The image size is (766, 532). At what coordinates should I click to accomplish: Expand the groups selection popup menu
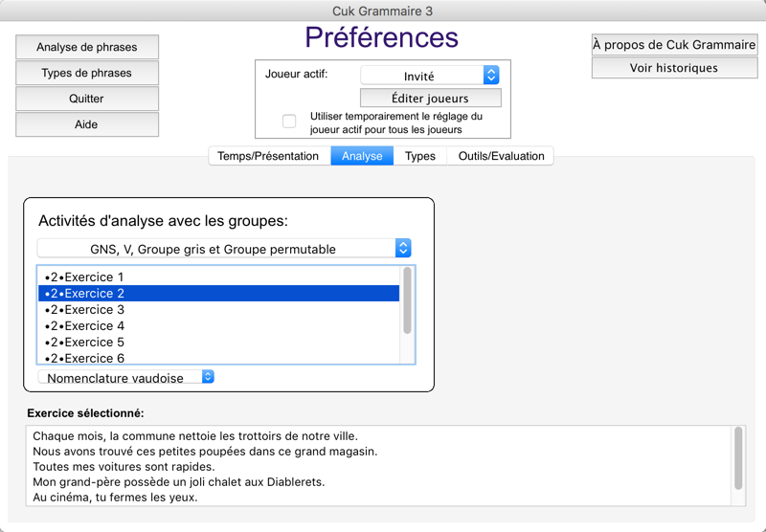coord(224,249)
